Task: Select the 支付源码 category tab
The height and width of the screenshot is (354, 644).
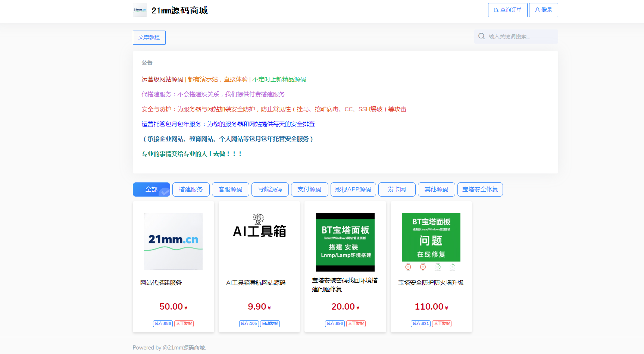Action: [x=310, y=189]
